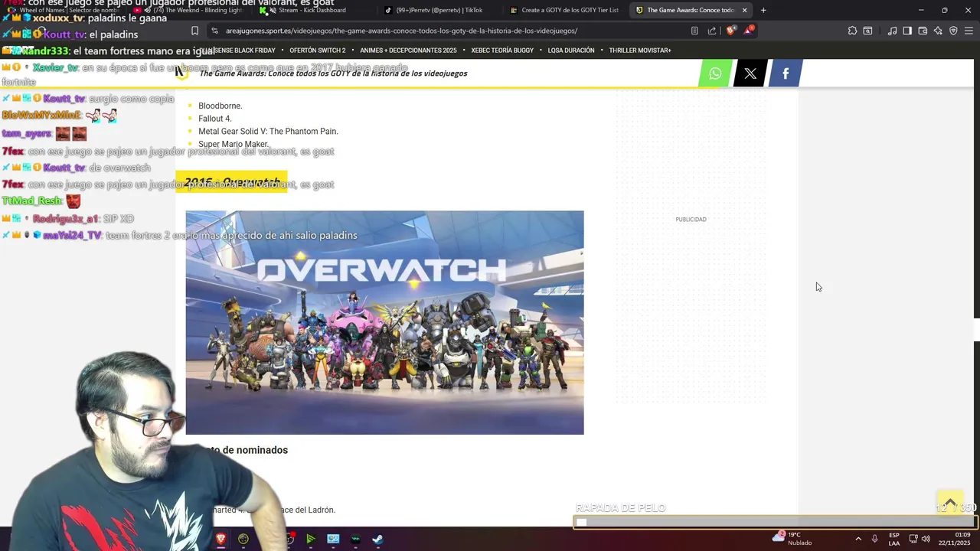
Task: Open Brave browser from taskbar
Action: click(x=221, y=539)
